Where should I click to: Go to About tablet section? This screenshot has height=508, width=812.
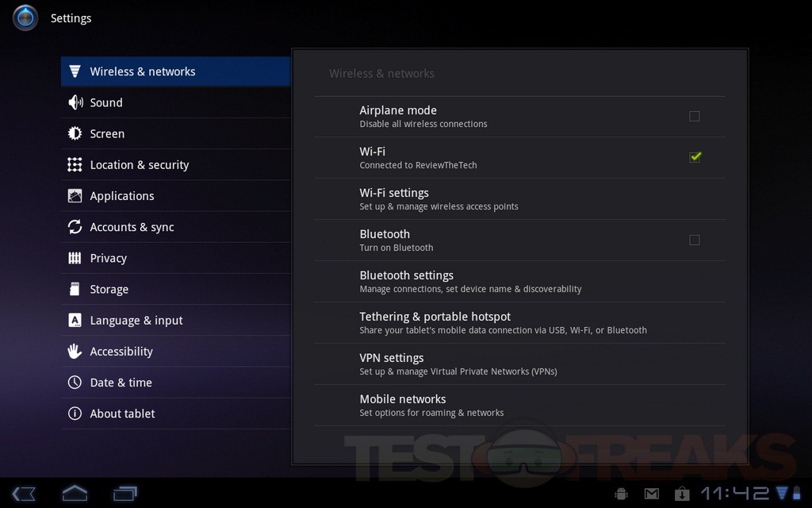pos(122,414)
